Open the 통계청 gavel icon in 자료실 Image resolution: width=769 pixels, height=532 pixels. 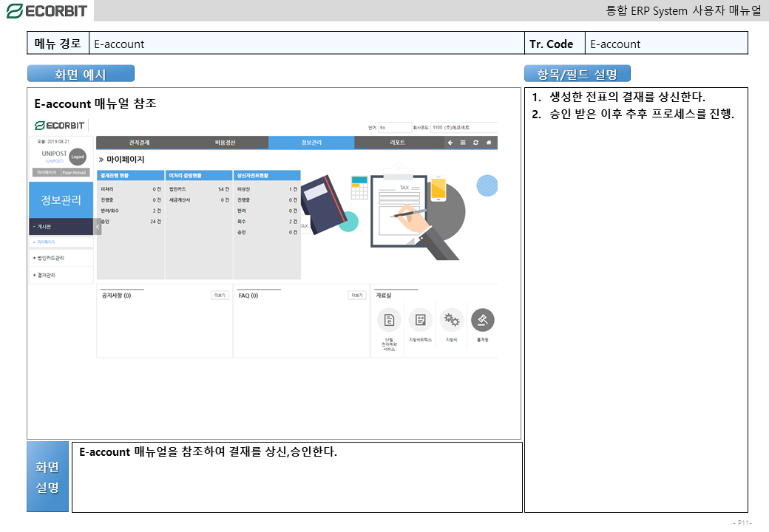click(x=483, y=320)
